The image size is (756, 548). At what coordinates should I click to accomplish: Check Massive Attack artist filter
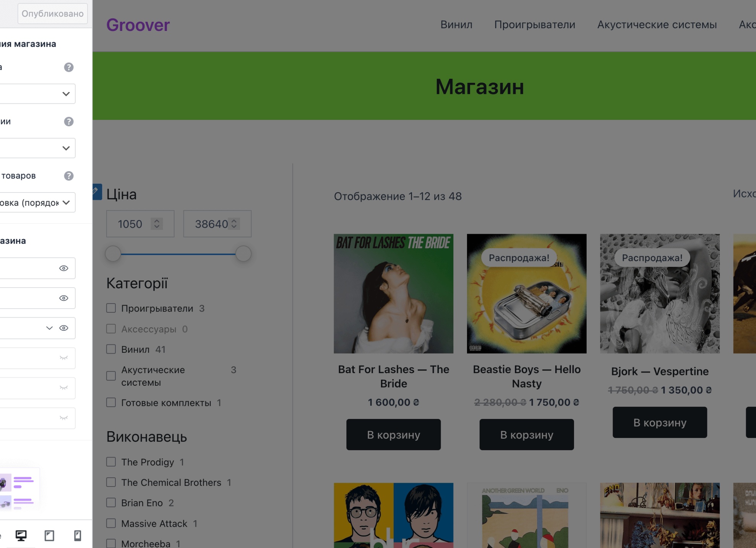[x=111, y=523]
